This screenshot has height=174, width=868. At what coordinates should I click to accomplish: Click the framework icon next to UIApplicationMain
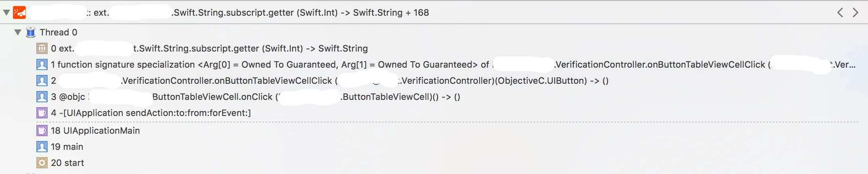point(42,130)
